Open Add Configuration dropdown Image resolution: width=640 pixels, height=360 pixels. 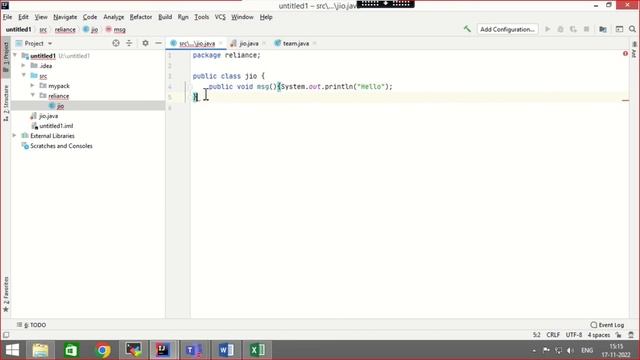(x=507, y=29)
